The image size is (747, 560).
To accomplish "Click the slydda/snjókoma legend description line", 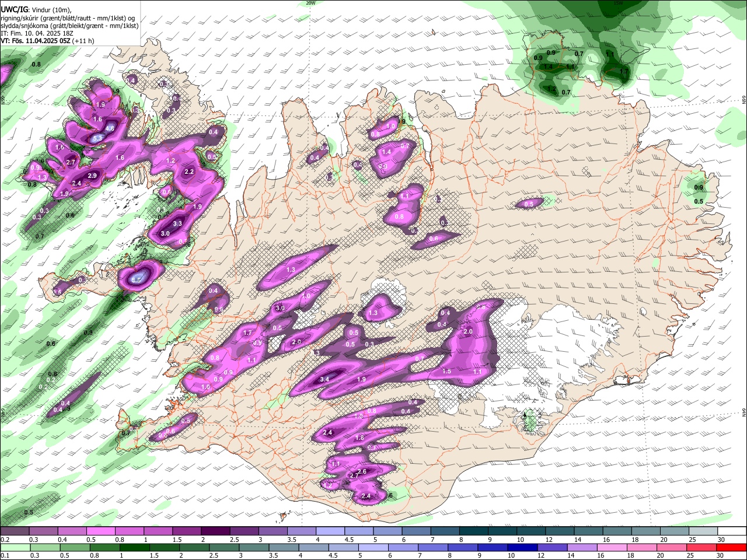I will [x=69, y=26].
